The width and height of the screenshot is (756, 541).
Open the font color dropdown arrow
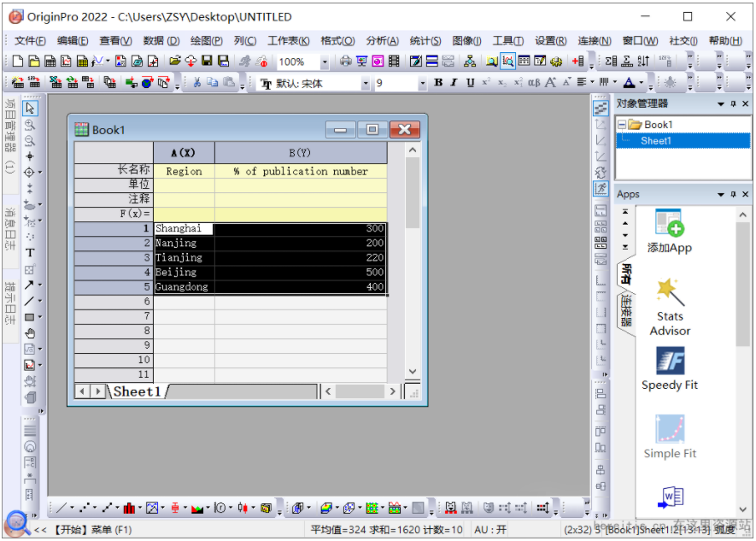(642, 82)
